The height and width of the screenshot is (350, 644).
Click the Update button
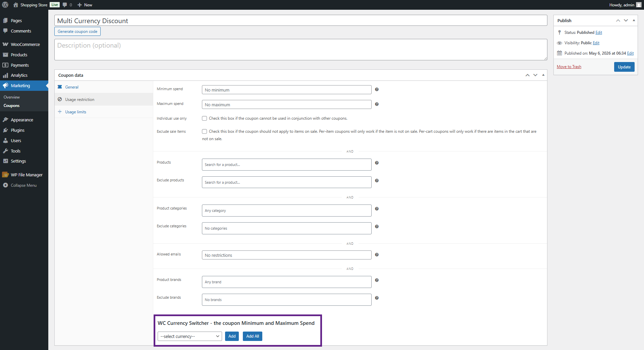pos(624,67)
